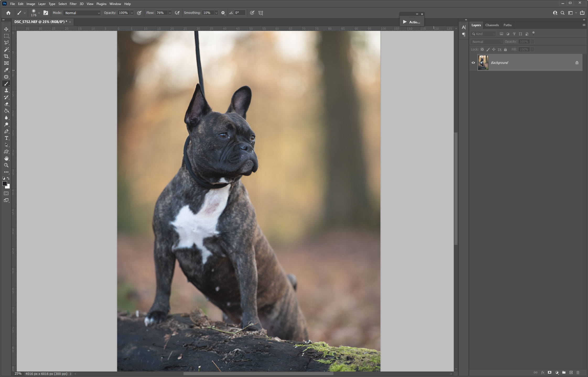The image size is (588, 377).
Task: Open the Brush Preset picker arrow
Action: coord(39,13)
